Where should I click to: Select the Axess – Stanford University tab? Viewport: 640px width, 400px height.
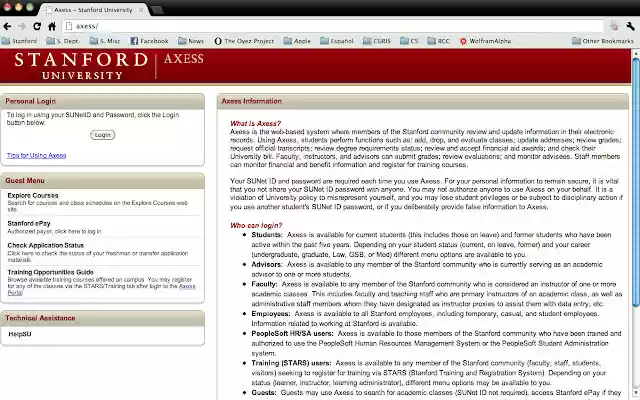coord(93,10)
